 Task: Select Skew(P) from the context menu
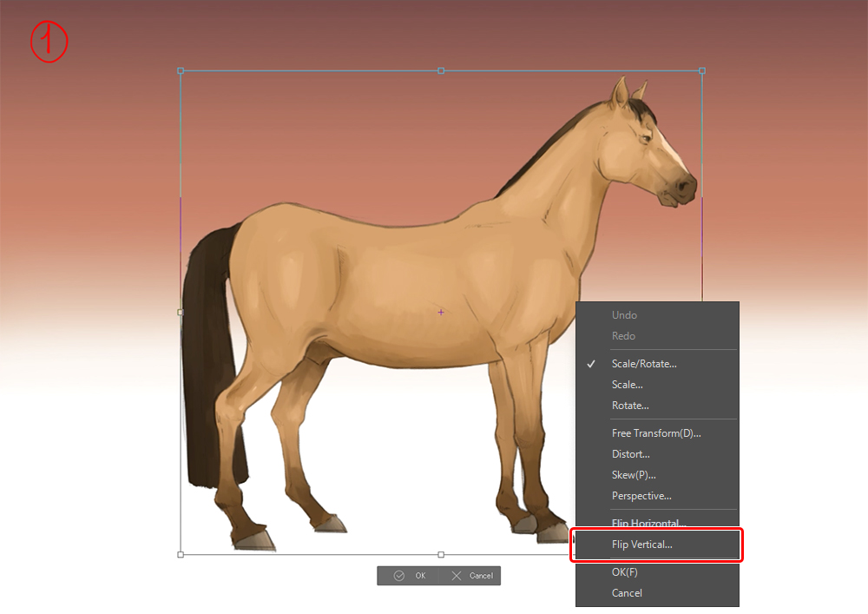(x=633, y=475)
